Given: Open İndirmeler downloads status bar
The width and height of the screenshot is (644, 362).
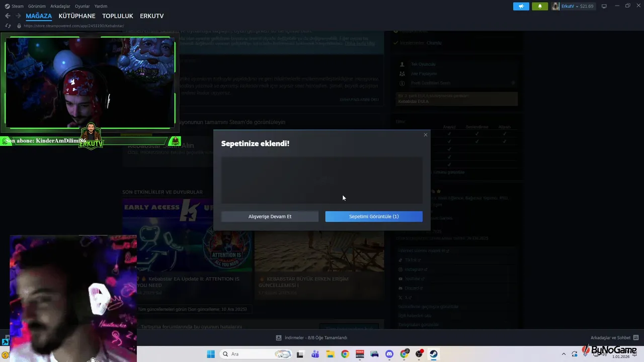Looking at the screenshot, I should (311, 338).
